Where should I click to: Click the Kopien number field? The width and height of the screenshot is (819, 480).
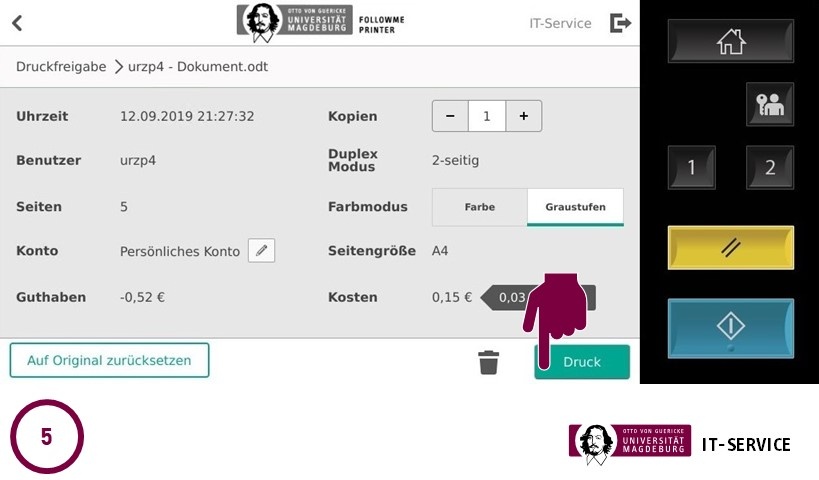pyautogui.click(x=487, y=116)
